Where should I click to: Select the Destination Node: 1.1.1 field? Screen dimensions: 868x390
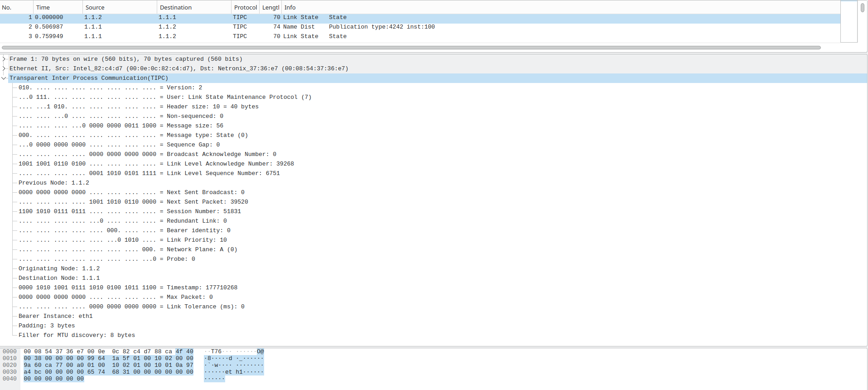coord(59,278)
